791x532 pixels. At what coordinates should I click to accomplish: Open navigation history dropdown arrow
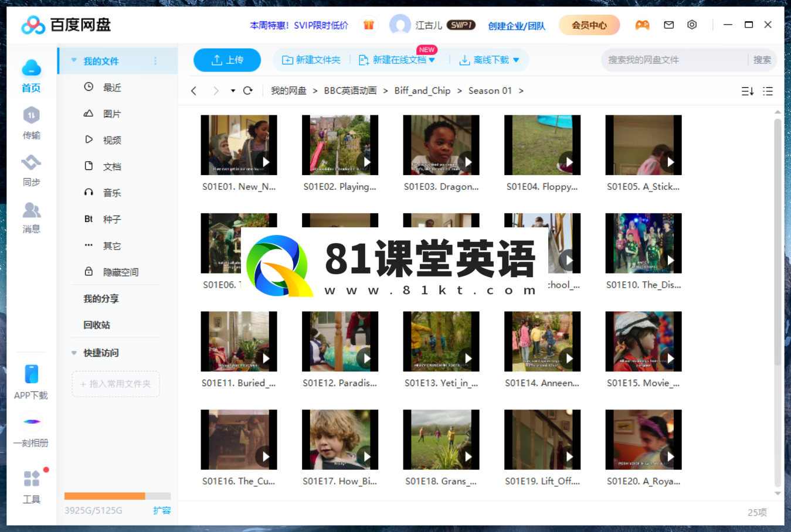pyautogui.click(x=233, y=91)
